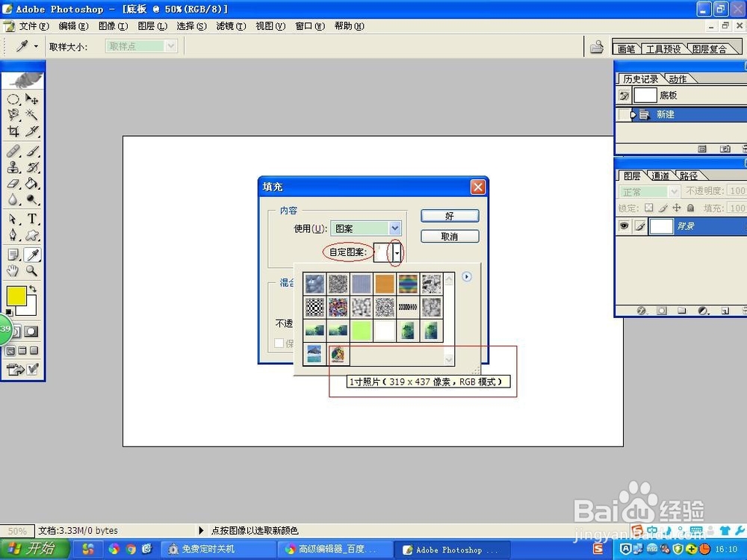Choose the solid orange pattern swatch
The width and height of the screenshot is (747, 560).
pyautogui.click(x=385, y=284)
